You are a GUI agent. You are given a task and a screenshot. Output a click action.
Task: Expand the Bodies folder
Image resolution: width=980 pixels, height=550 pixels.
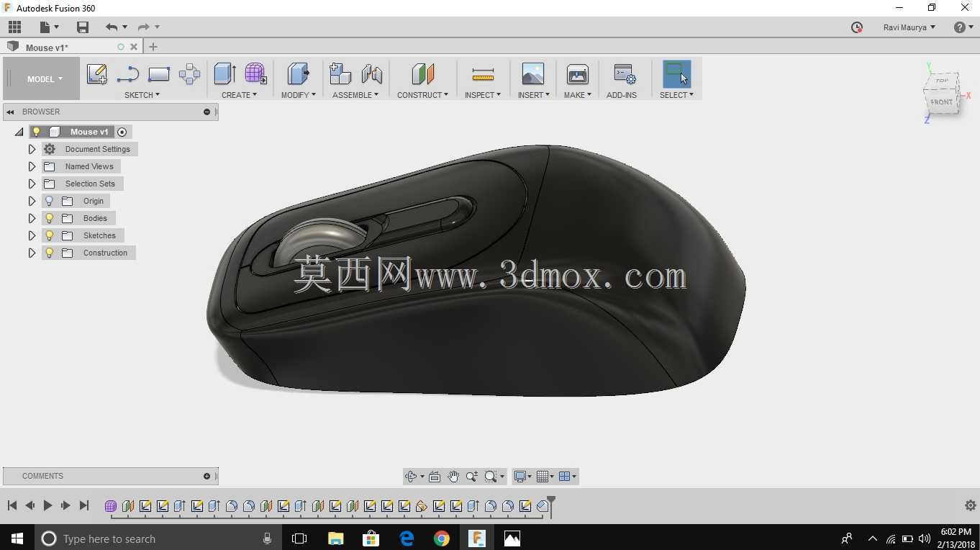(x=32, y=218)
